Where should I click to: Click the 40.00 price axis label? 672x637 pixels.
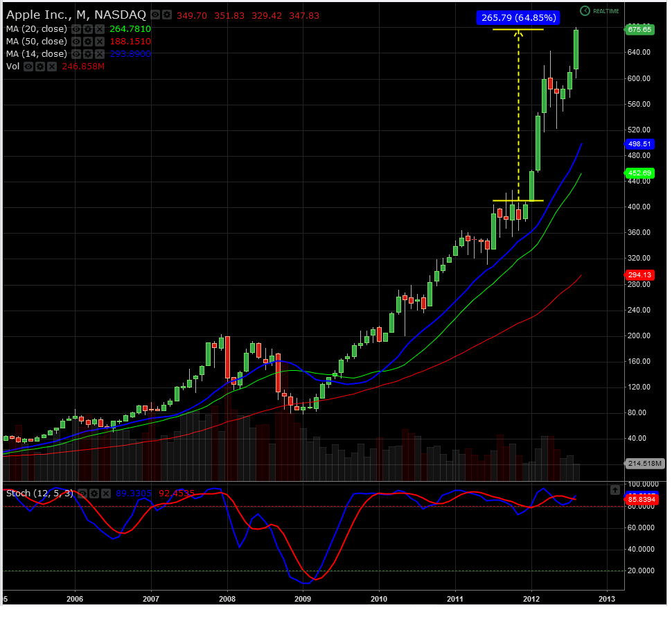[x=637, y=438]
